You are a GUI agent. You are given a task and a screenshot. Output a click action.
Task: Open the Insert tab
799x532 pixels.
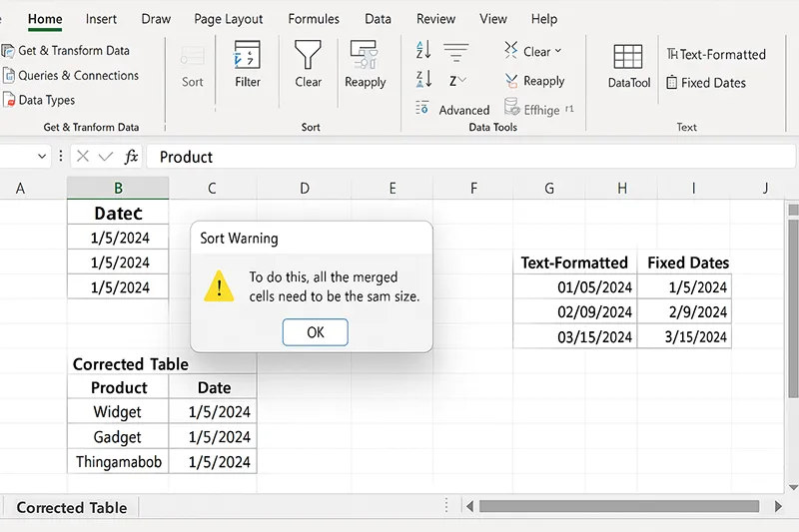[x=101, y=19]
